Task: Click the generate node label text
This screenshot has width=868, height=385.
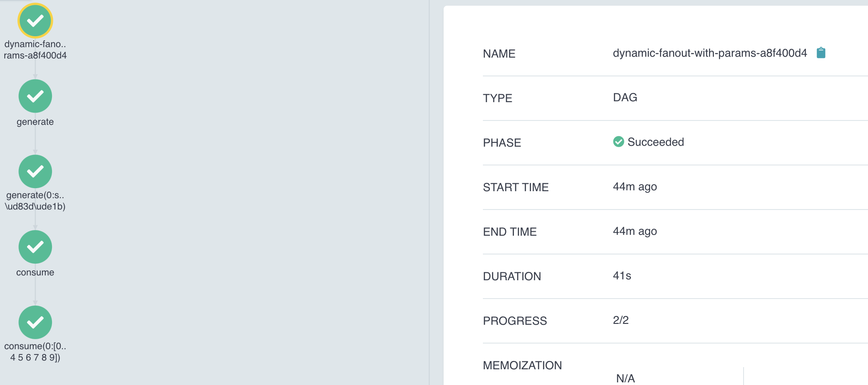Action: (35, 122)
